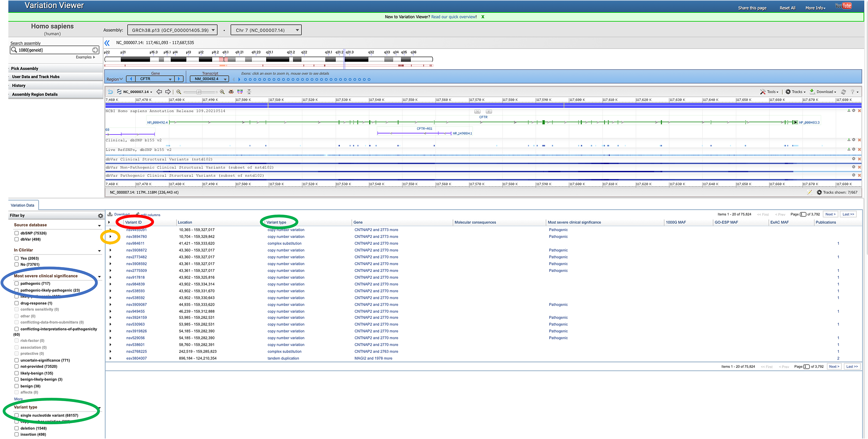Check the insertion (498) variant type
The height and width of the screenshot is (439, 868).
[16, 434]
